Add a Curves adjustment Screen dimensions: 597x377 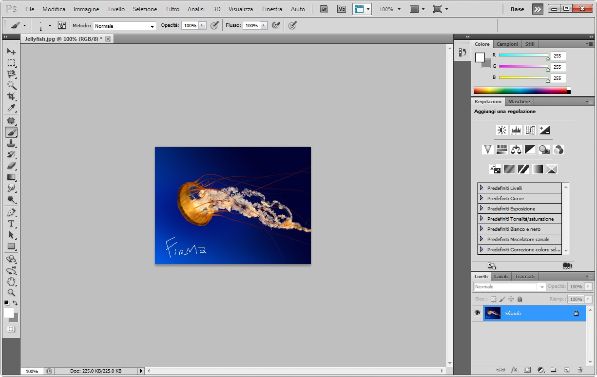point(530,130)
